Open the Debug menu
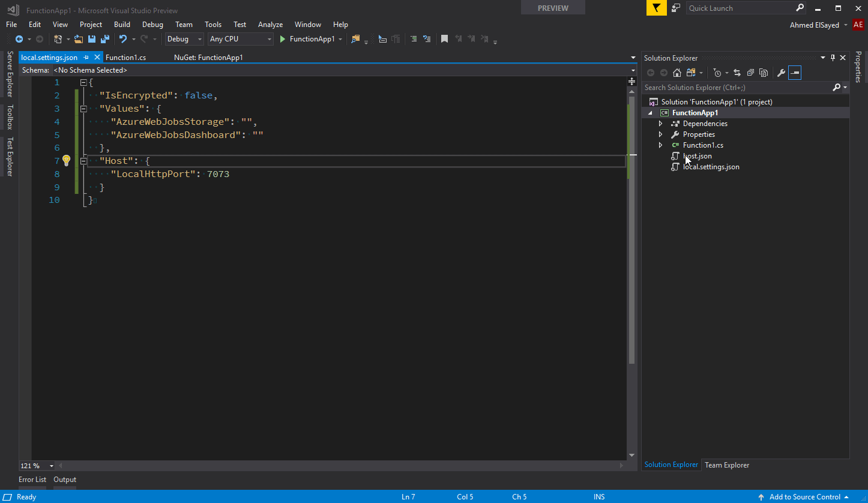 pos(152,25)
